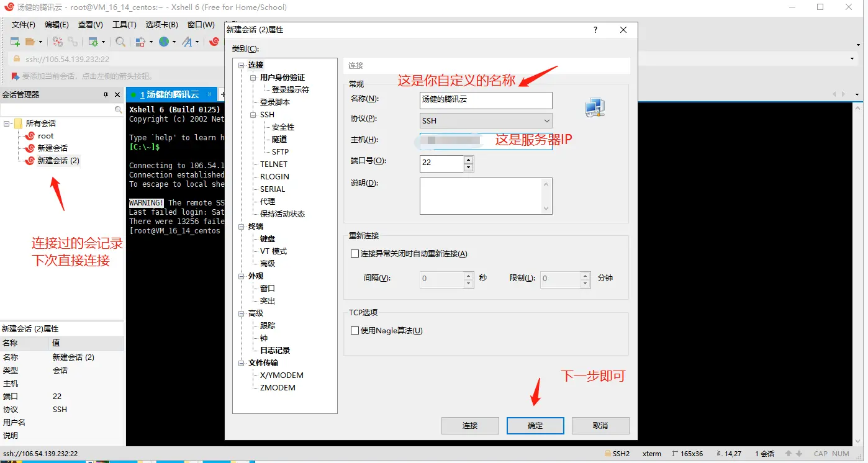The height and width of the screenshot is (463, 868).
Task: Decrease the 端口号 value with the down arrow
Action: [468, 168]
